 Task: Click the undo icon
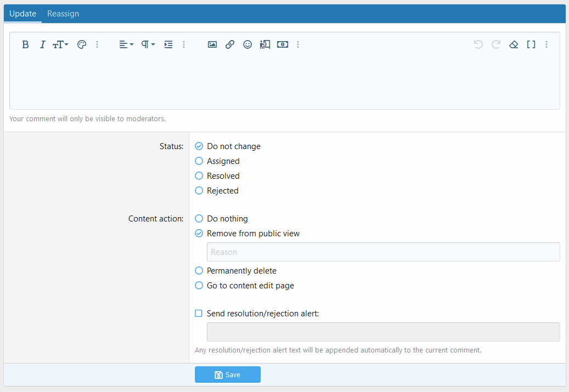point(478,44)
